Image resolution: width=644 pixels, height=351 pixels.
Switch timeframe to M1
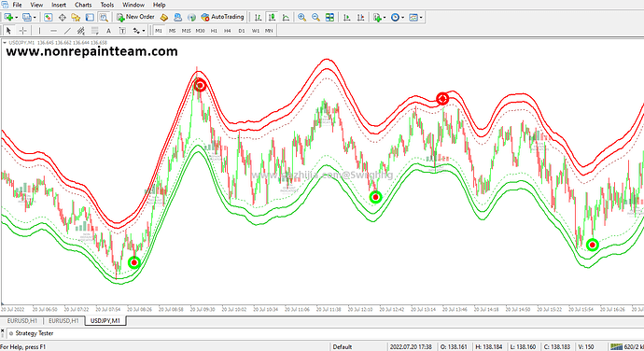pos(159,31)
